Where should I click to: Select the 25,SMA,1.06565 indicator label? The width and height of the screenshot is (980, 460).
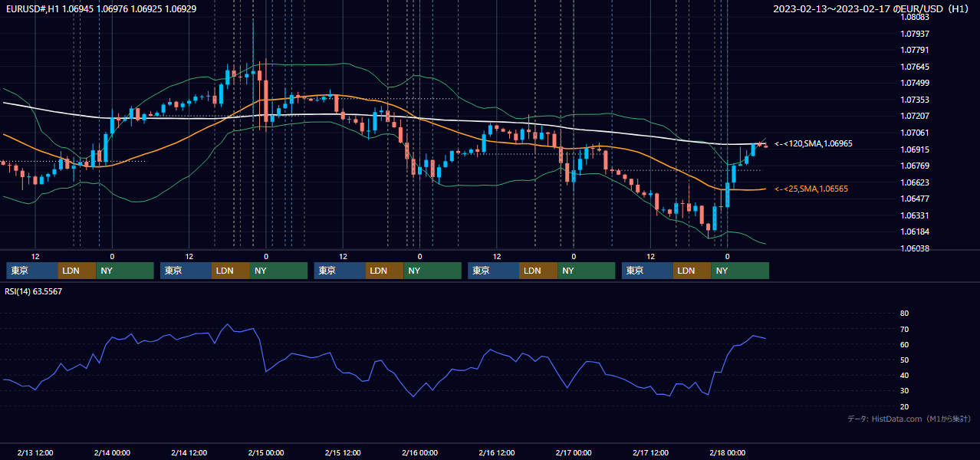pyautogui.click(x=811, y=189)
